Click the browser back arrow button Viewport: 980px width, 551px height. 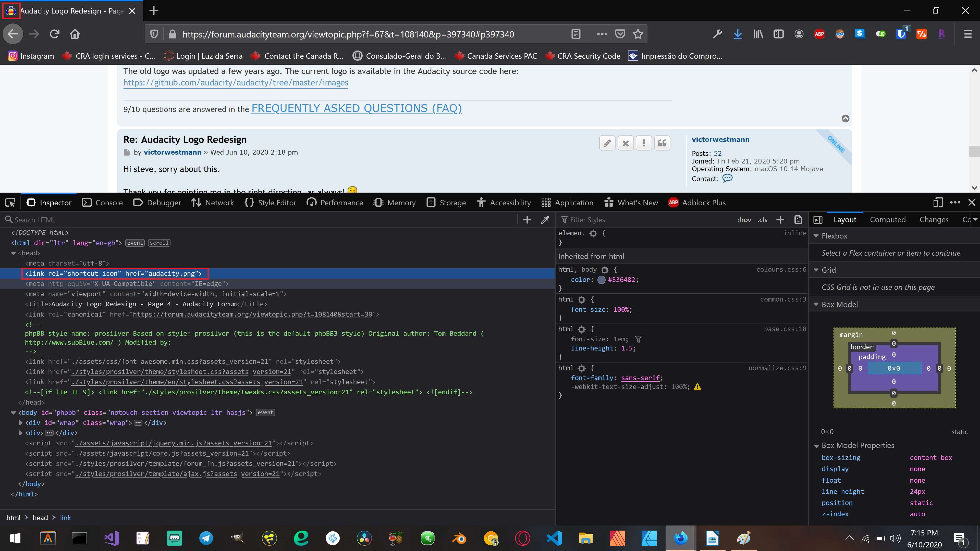13,34
